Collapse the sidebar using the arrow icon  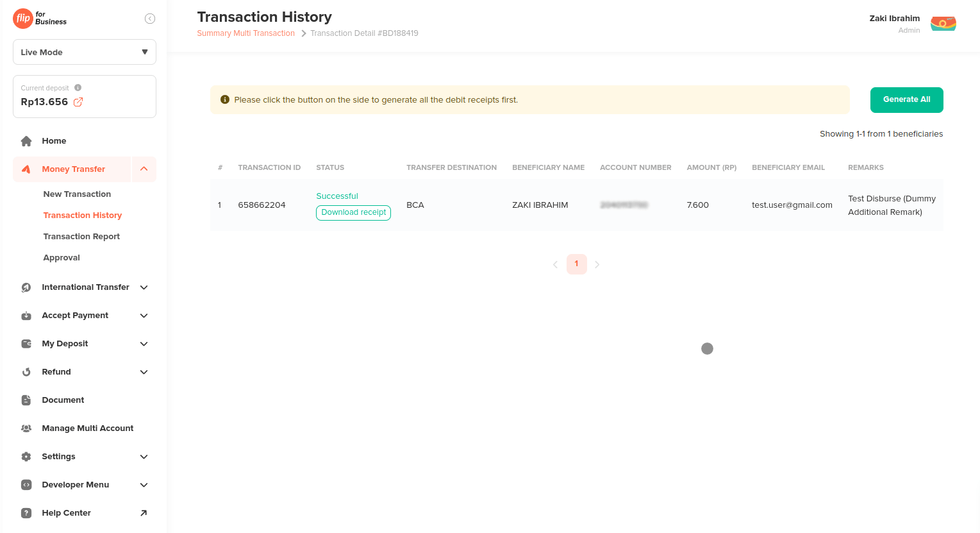point(150,19)
